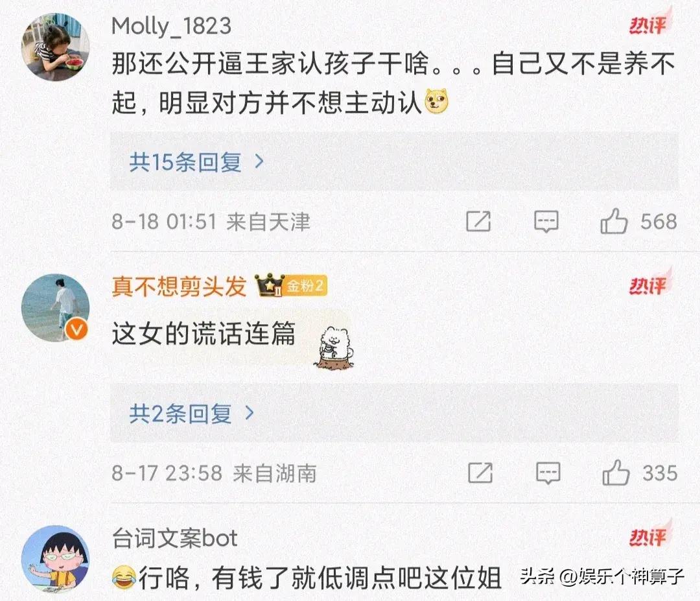The height and width of the screenshot is (601, 700).
Task: Click the white dog sticker in the comment
Action: point(334,346)
